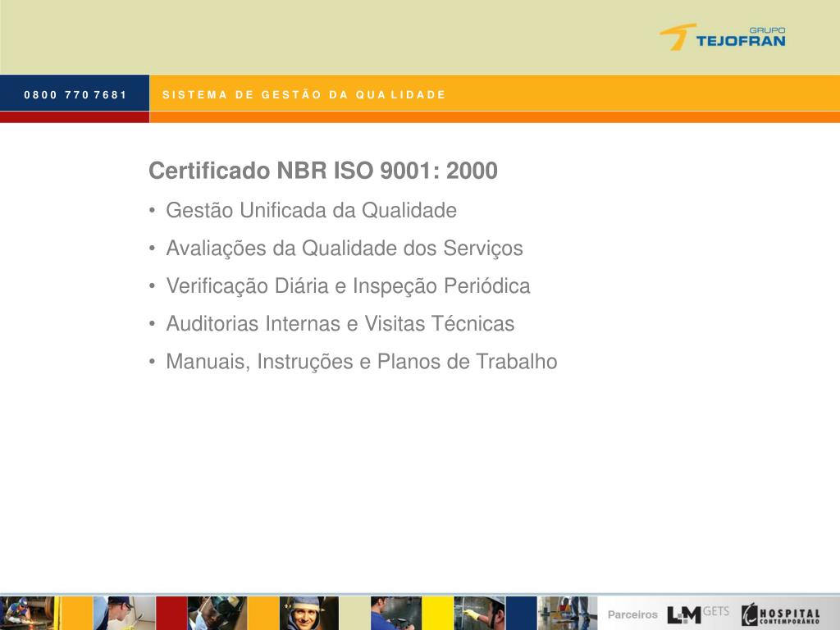
Task: Click the title 'Certificado NBR ISO 9001: 2000'
Action: pyautogui.click(x=323, y=171)
